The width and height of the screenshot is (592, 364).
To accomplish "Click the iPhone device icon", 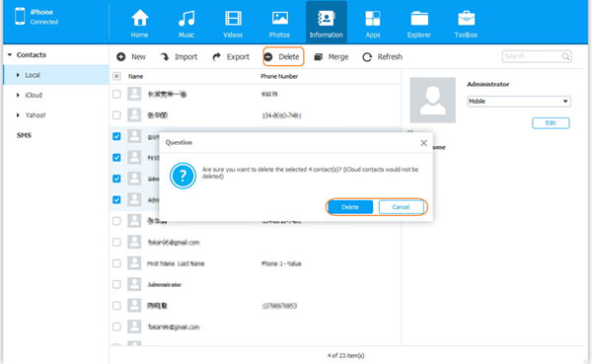I will coord(20,16).
